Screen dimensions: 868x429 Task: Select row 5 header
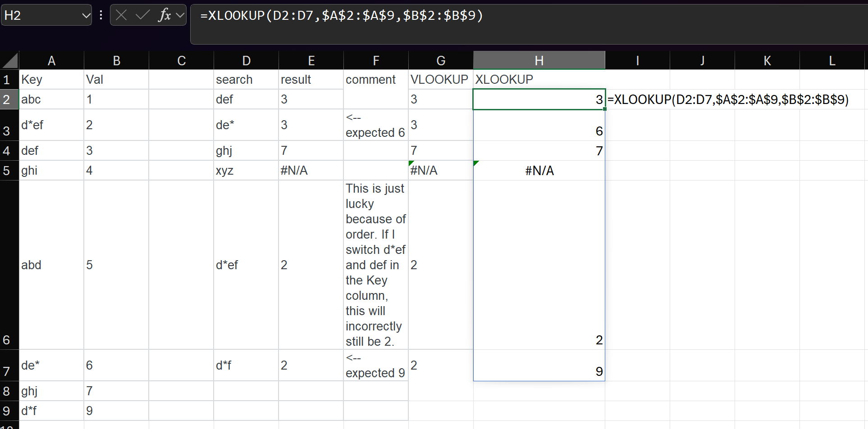(9, 171)
